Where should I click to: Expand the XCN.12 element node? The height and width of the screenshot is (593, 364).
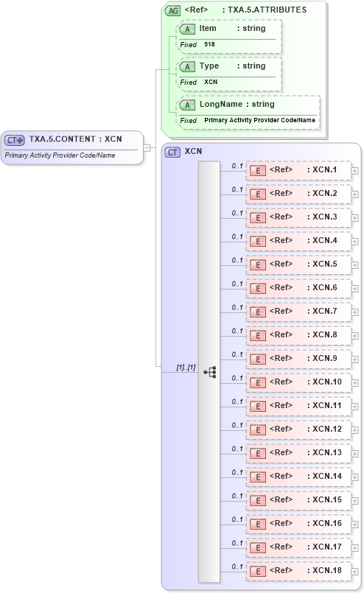[x=354, y=430]
